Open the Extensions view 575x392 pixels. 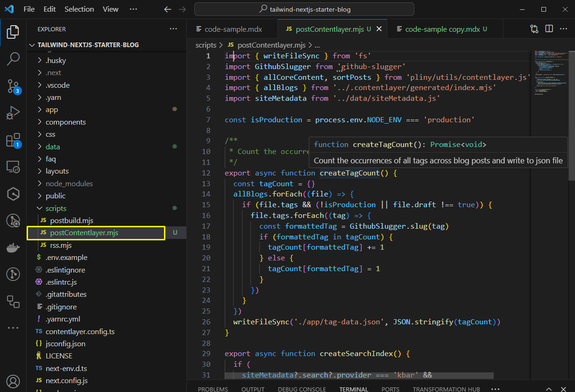pyautogui.click(x=13, y=140)
